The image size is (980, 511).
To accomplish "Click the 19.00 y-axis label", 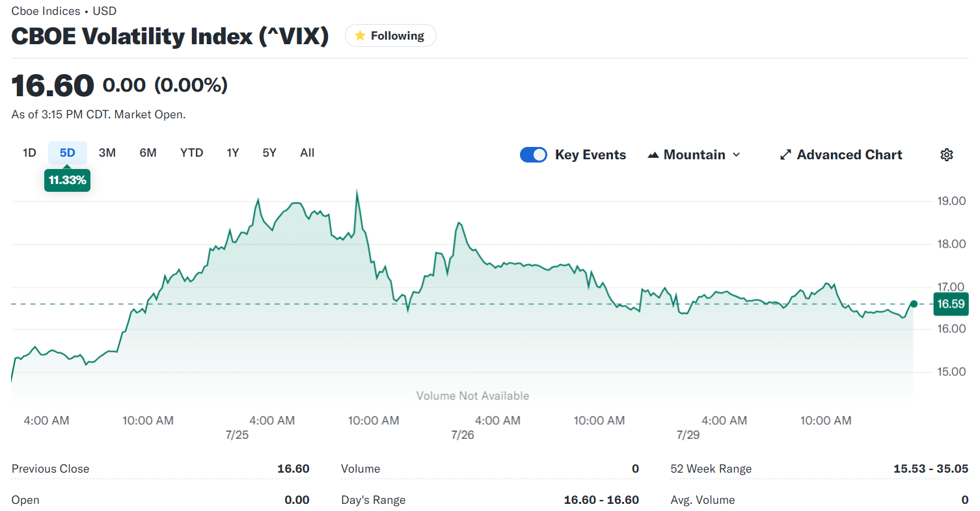I will pyautogui.click(x=951, y=201).
